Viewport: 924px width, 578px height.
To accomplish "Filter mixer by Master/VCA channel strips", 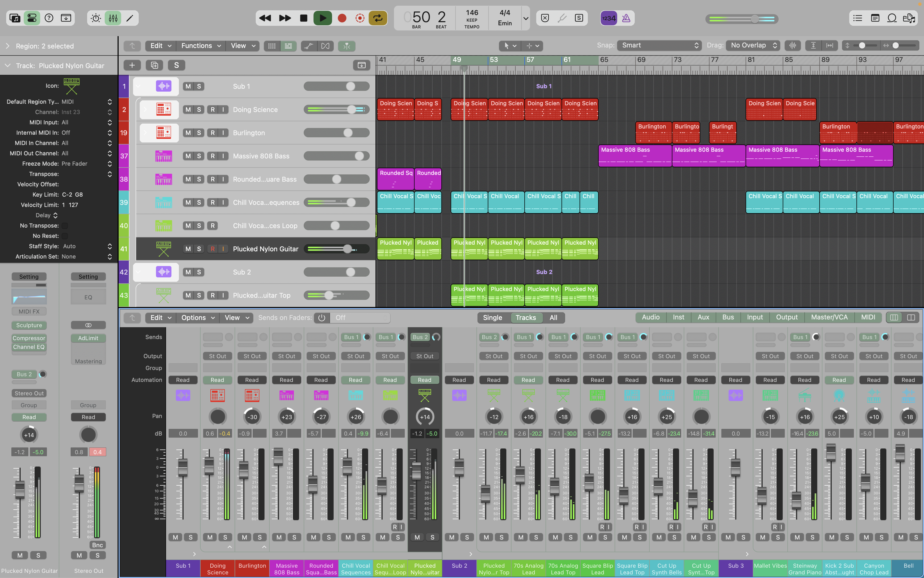I will tap(829, 317).
